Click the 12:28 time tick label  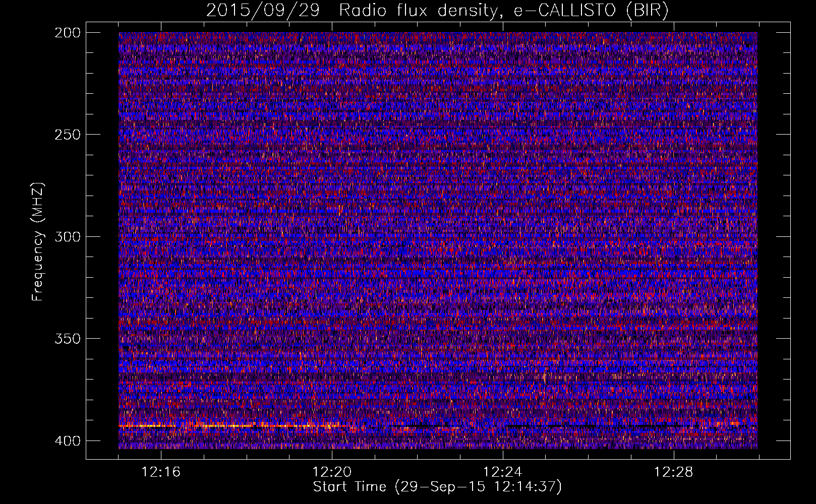pyautogui.click(x=674, y=472)
